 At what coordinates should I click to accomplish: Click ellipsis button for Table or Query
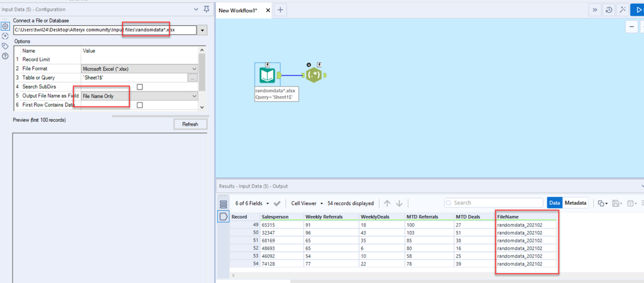coord(193,78)
